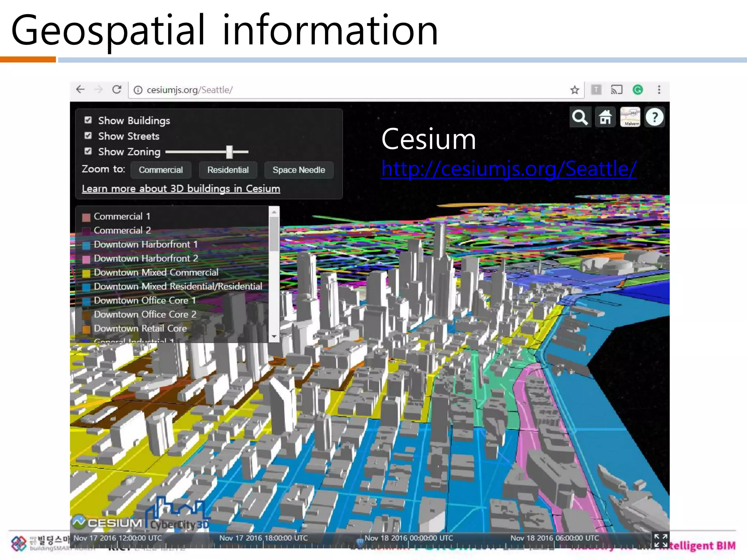747x560 pixels.
Task: Jump timeline to Nov 18 2016 06:00:00
Action: tap(554, 538)
